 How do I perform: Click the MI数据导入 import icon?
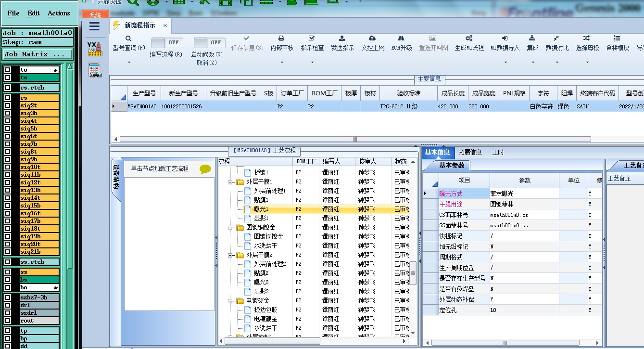[505, 38]
